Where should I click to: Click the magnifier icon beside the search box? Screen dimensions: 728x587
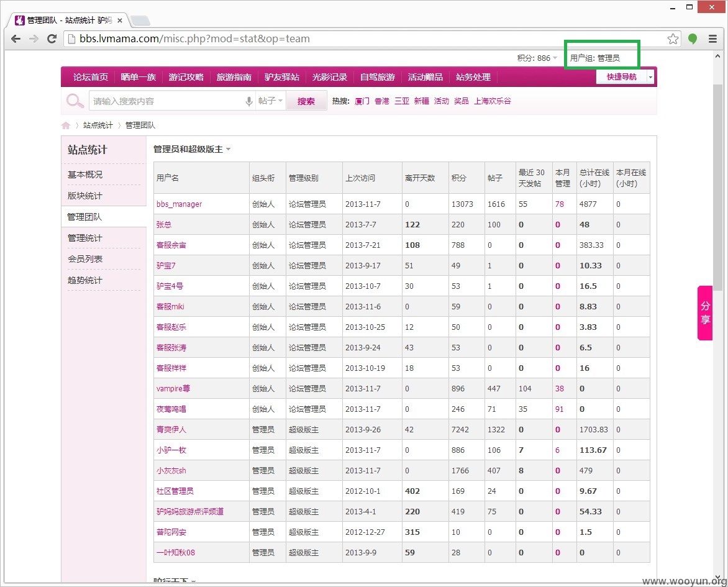tap(75, 101)
